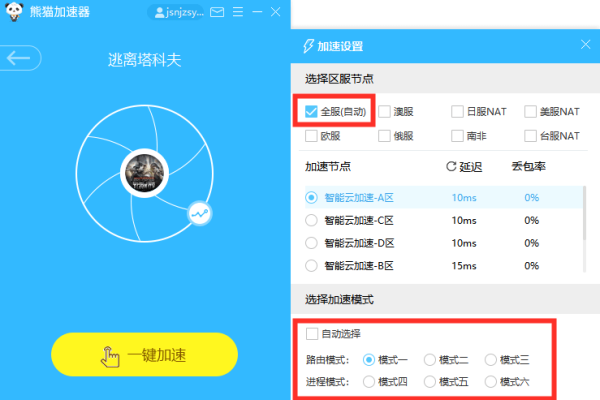Select the 智能云加速-A区 radio button

[311, 198]
